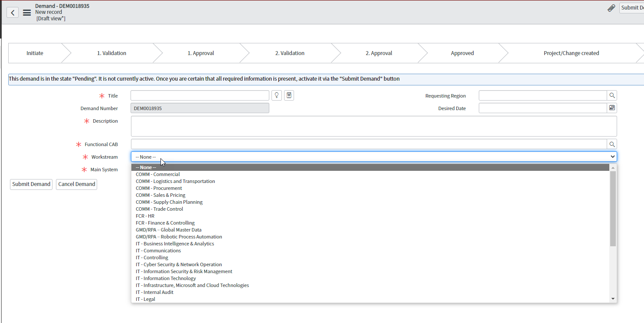The image size is (644, 323).
Task: Click the Submit Demand button
Action: click(x=31, y=184)
